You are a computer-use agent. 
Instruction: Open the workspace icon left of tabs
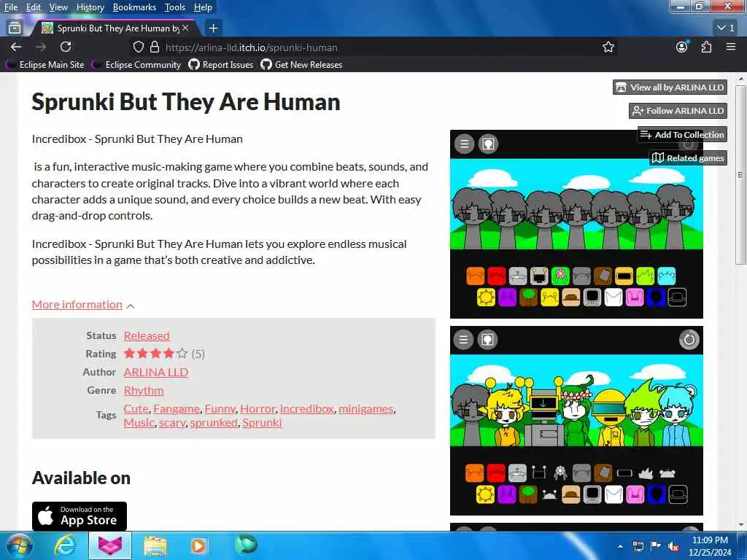[x=15, y=28]
